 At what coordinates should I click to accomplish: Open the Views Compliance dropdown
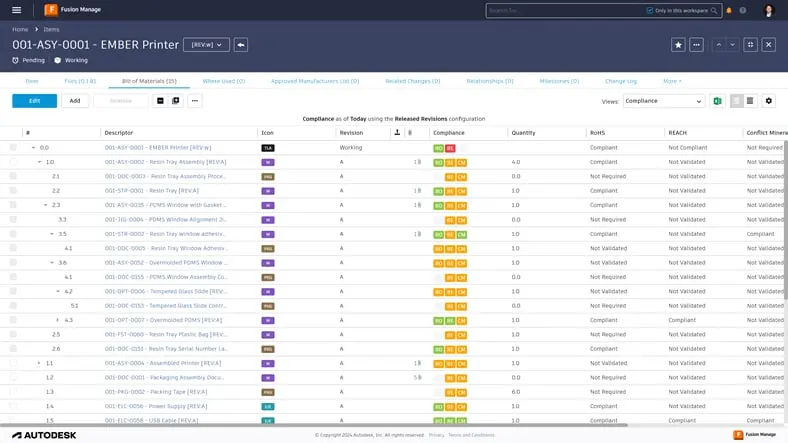click(663, 101)
